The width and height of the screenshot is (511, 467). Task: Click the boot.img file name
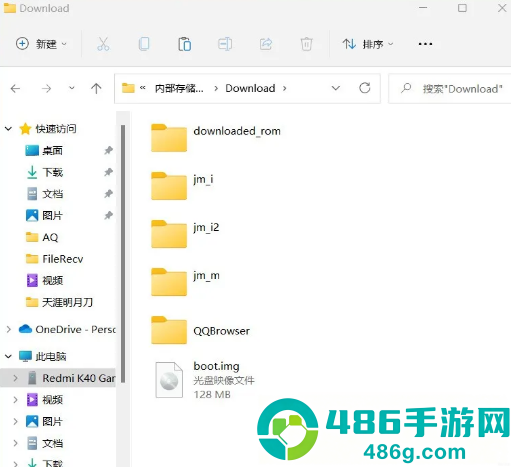216,366
